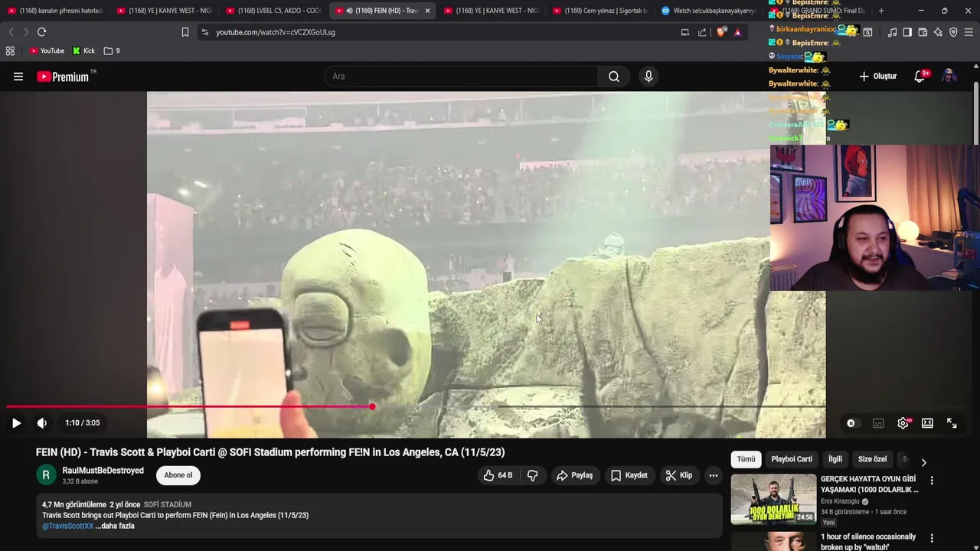The height and width of the screenshot is (551, 980).
Task: Show more filter chips with right arrow
Action: click(x=923, y=462)
